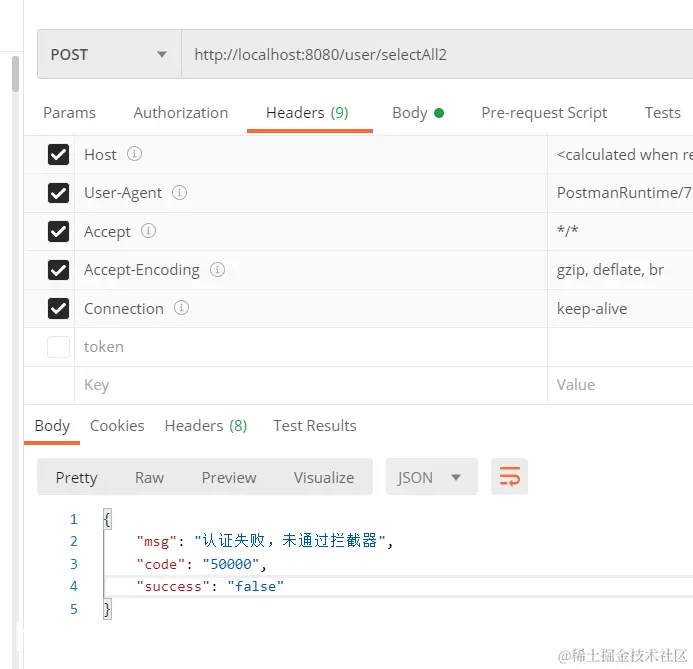693x669 pixels.
Task: Switch to the Params tab
Action: click(x=69, y=113)
